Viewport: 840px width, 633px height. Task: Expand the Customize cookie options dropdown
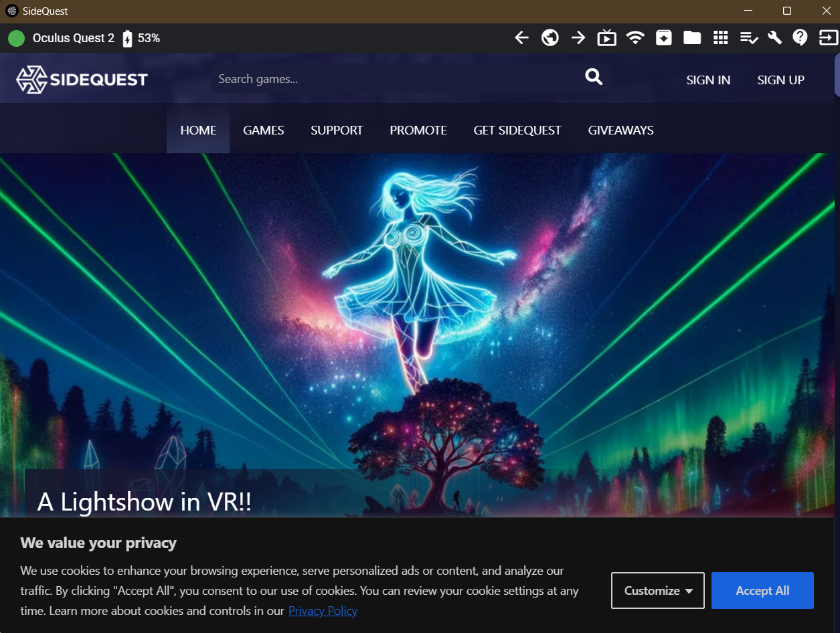[657, 590]
